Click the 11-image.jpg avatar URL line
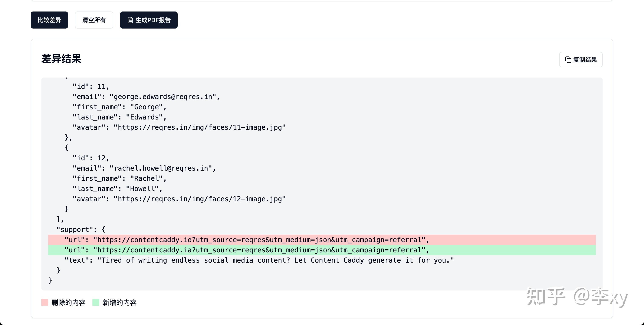 coord(179,127)
